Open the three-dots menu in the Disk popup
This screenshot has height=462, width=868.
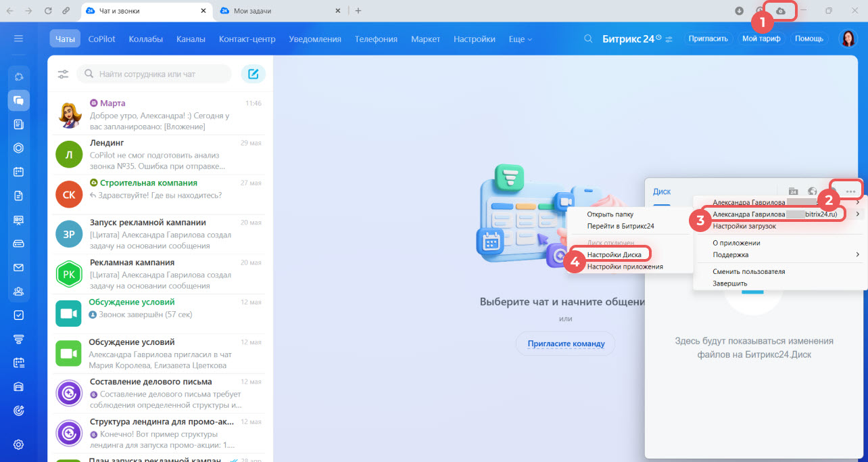coord(850,191)
